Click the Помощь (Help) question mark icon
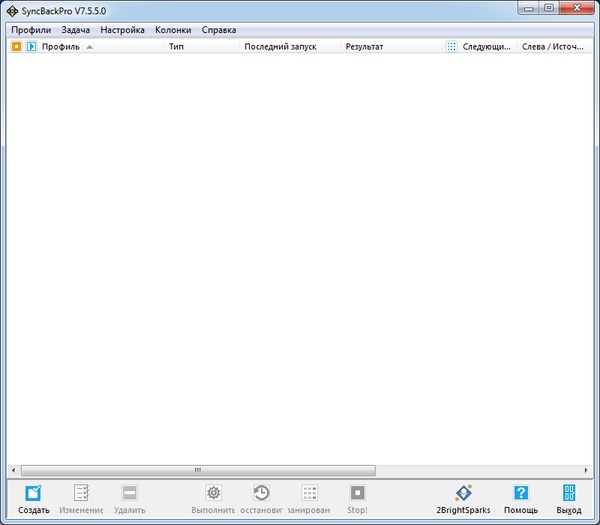Screen dimensions: 600x525 click(x=520, y=493)
